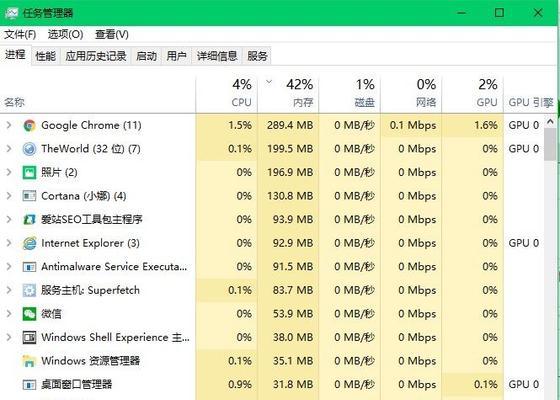This screenshot has height=400, width=560.
Task: Click the Windows Shell Experience icon
Action: coord(29,338)
